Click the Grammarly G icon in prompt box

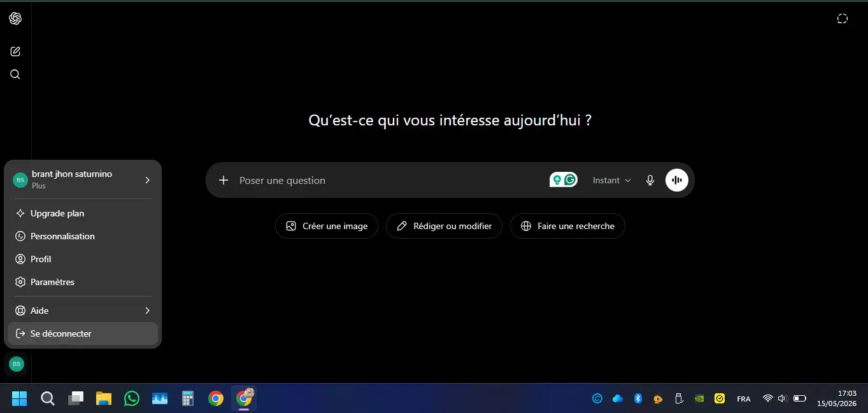pos(570,180)
